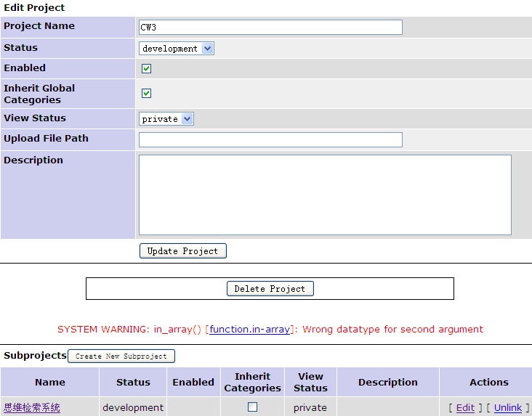Click the Status column header in Subprojects
The height and width of the screenshot is (416, 532).
[x=134, y=383]
